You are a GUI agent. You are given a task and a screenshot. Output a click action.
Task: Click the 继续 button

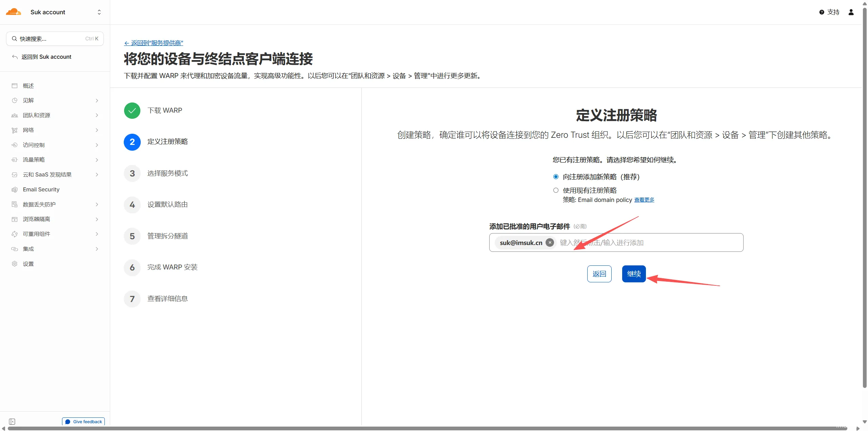click(634, 274)
